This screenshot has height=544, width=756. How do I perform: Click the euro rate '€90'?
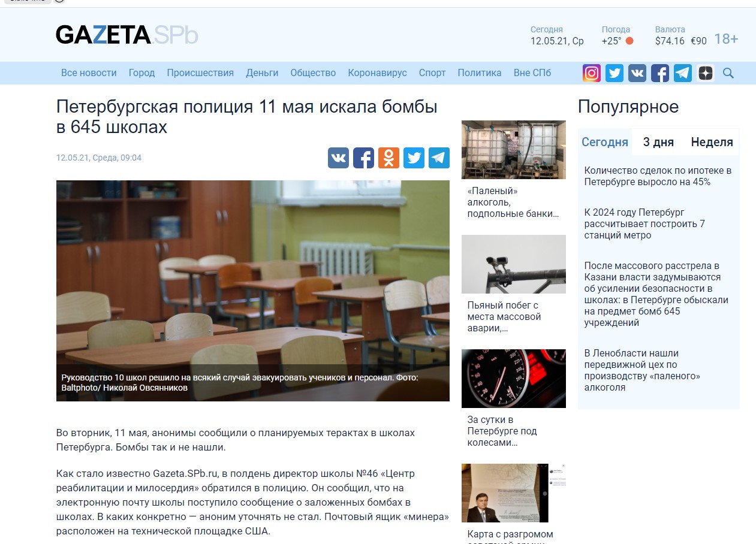(x=698, y=41)
